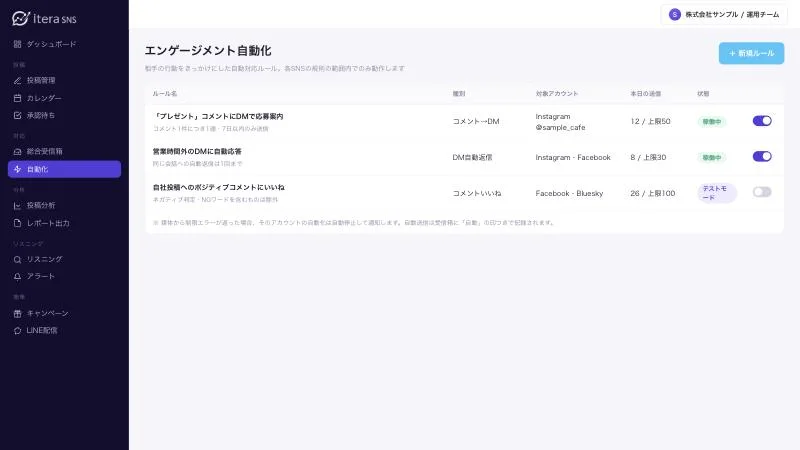Click the Itera SNS logo icon
The image size is (800, 450).
[x=21, y=18]
